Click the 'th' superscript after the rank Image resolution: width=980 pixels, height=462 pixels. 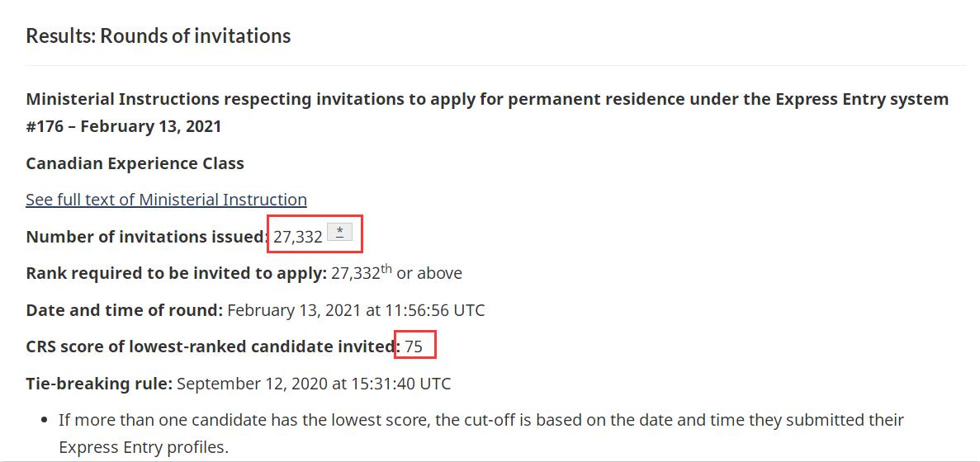[x=386, y=268]
